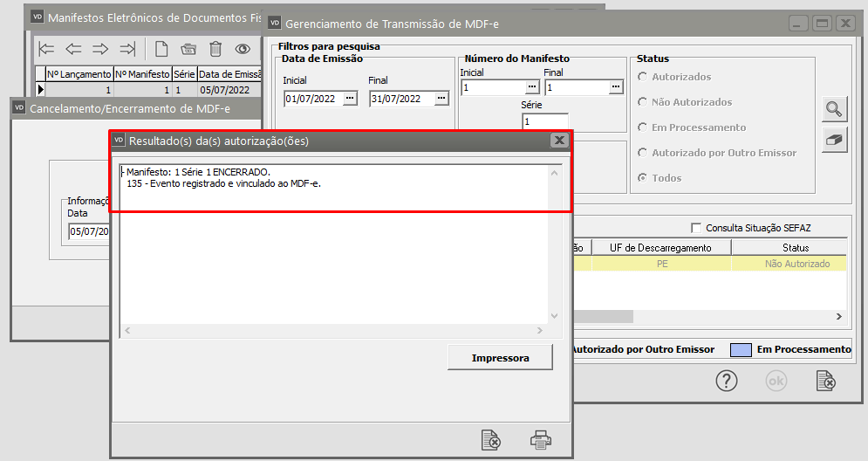
Task: Clear filters with the eraser icon
Action: coord(835,141)
